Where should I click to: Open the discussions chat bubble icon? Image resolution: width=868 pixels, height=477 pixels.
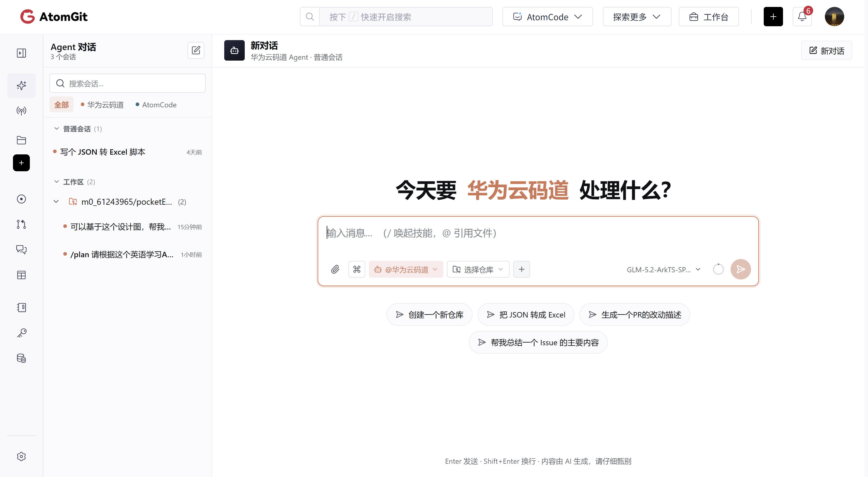pos(21,249)
